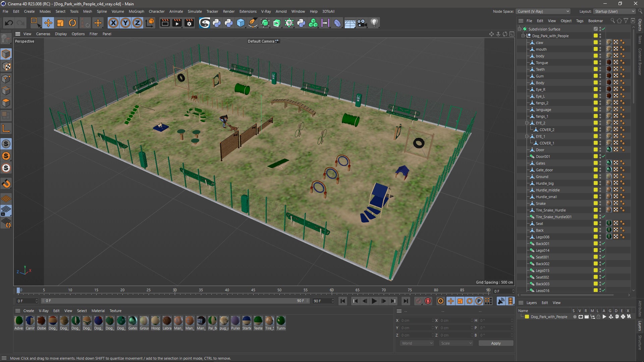The image size is (644, 362).
Task: Select Texture mode icon in left sidebar
Action: [6, 66]
